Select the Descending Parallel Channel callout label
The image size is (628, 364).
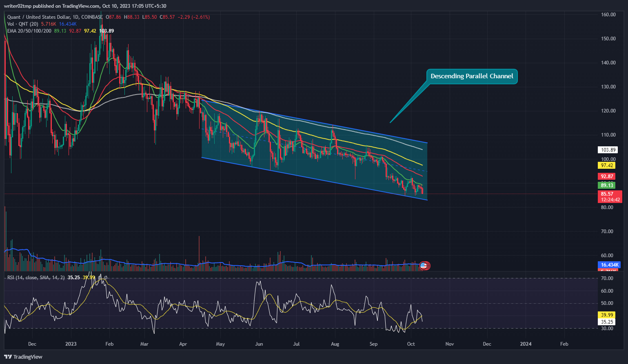point(472,76)
